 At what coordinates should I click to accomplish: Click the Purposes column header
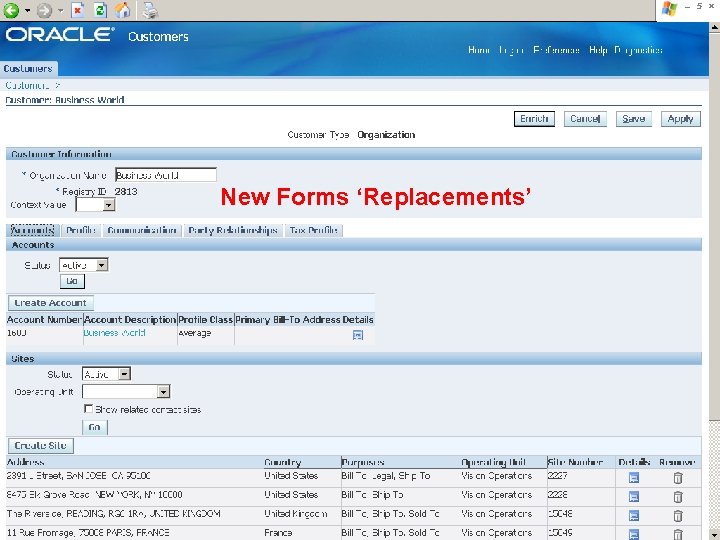tap(363, 462)
